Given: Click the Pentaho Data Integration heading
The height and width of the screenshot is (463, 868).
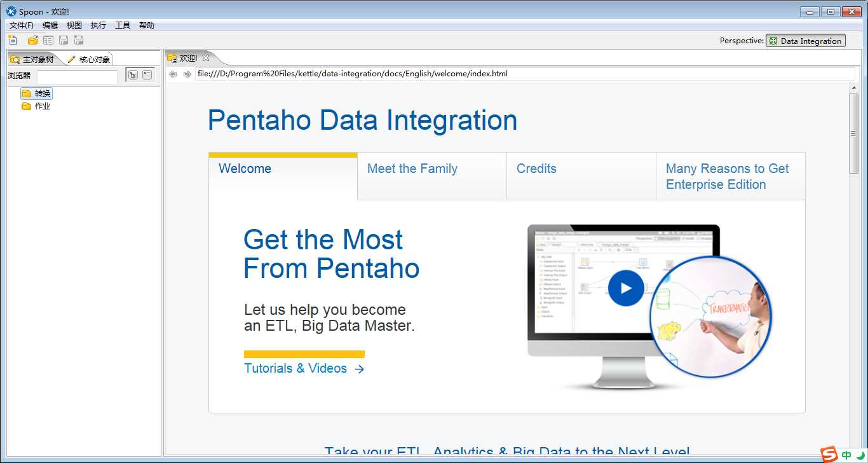Looking at the screenshot, I should 363,120.
